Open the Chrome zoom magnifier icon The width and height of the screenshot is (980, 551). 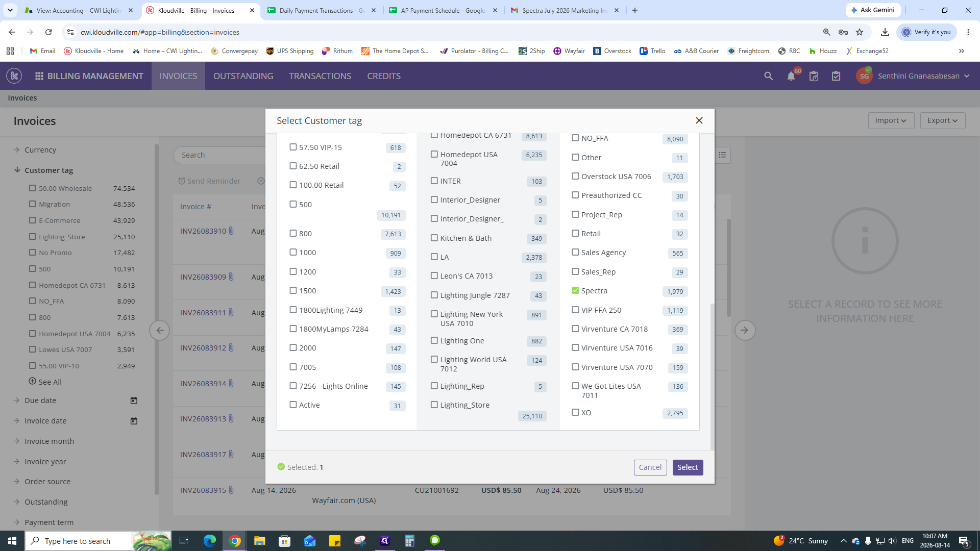point(827,32)
